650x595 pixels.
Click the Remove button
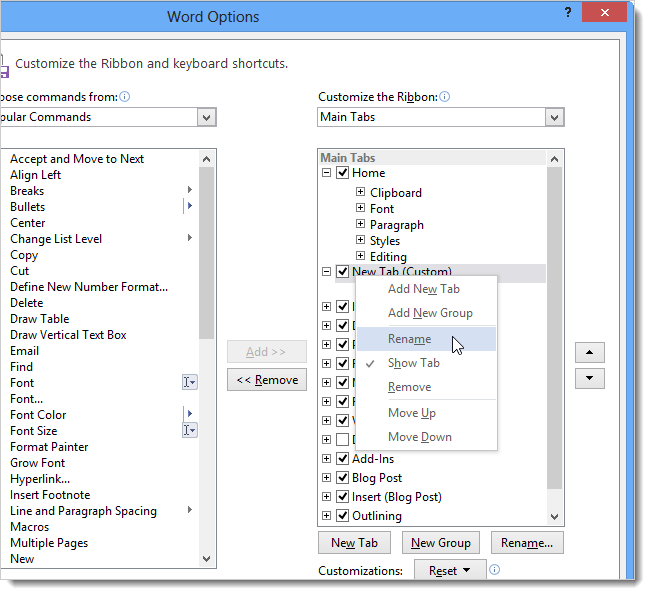coord(267,380)
